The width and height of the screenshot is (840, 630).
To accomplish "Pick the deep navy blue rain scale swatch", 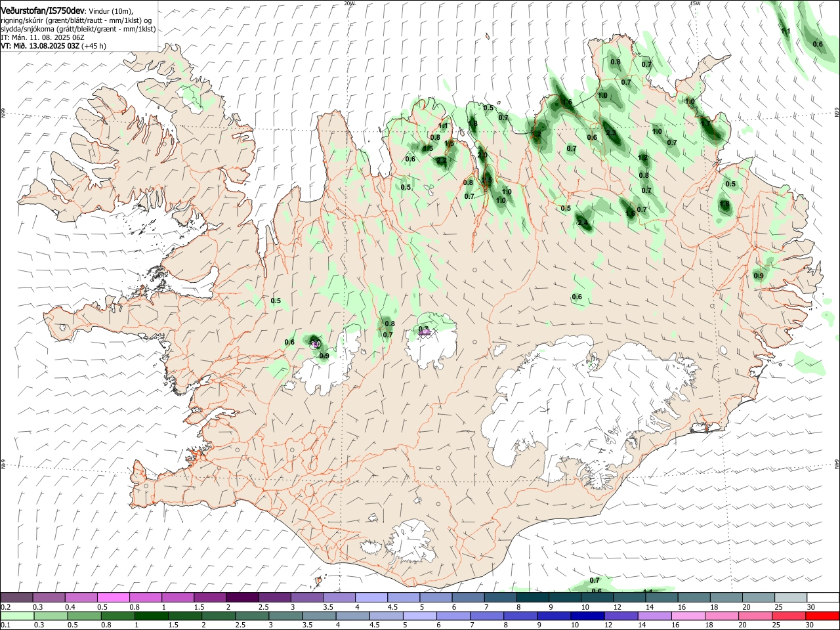I will pyautogui.click(x=587, y=616).
